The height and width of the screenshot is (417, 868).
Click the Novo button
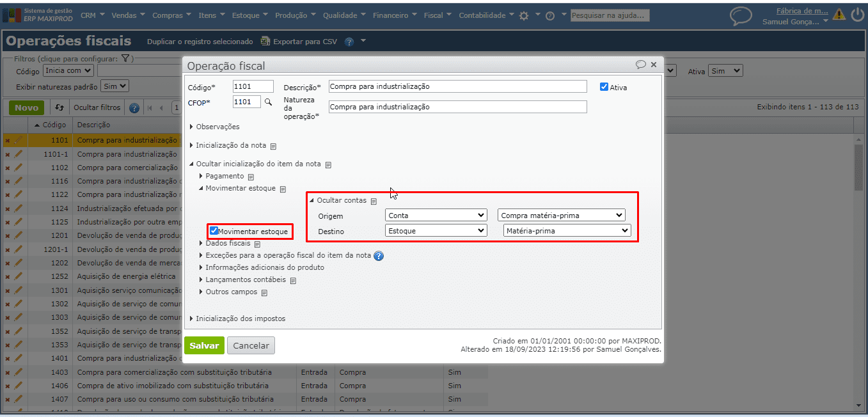click(x=26, y=107)
